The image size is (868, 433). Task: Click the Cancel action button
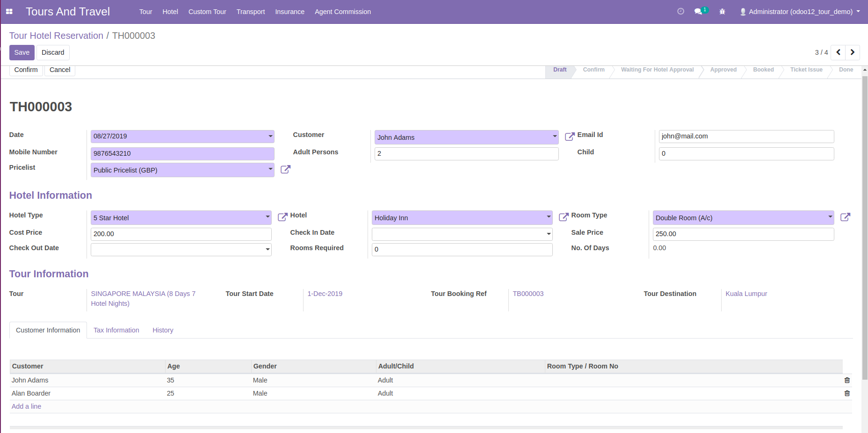click(x=60, y=70)
